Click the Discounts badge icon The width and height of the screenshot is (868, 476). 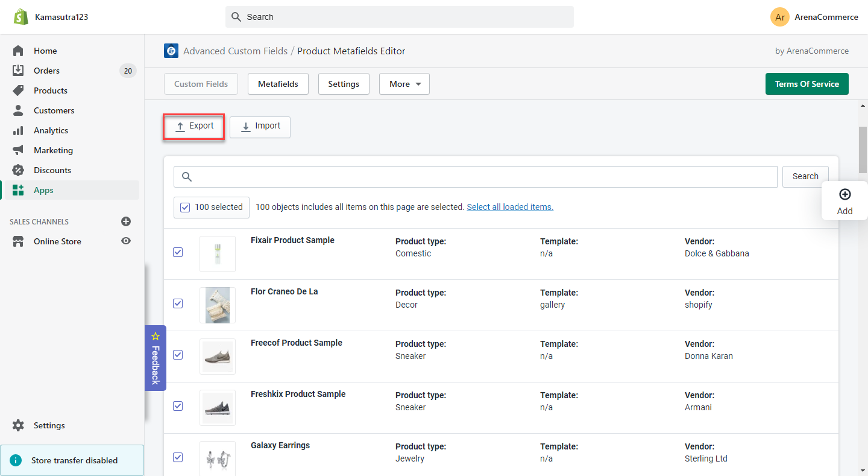coord(18,170)
